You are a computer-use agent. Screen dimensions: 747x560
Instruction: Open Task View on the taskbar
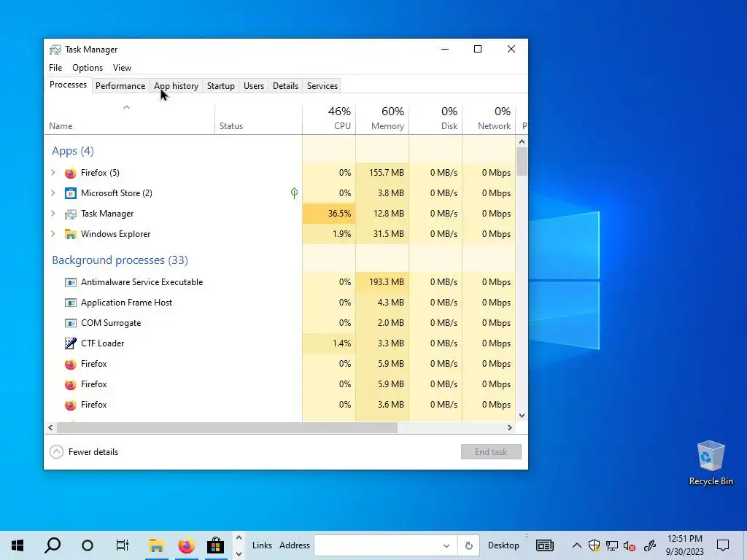coord(123,545)
